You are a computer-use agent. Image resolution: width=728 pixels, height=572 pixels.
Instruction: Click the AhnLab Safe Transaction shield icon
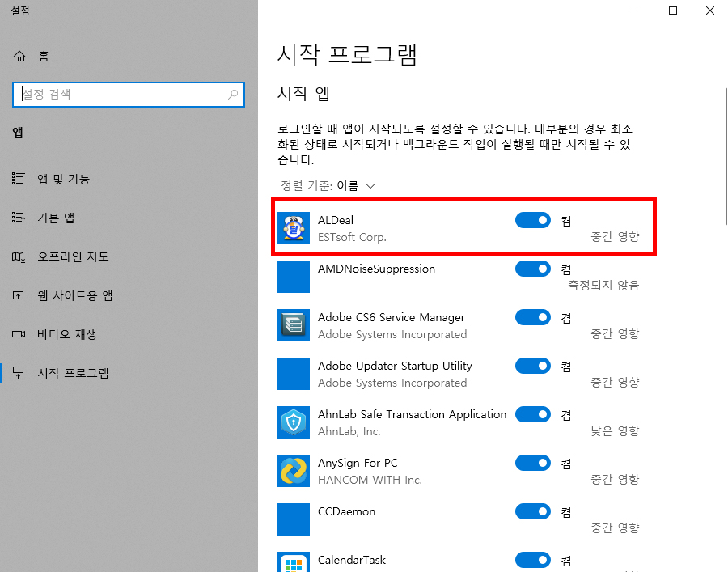tap(294, 422)
